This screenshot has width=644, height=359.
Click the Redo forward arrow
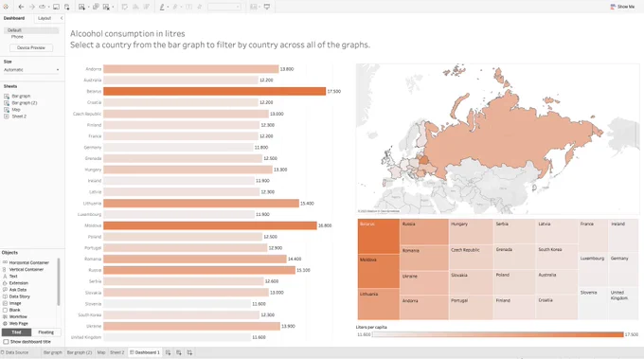pos(31,7)
